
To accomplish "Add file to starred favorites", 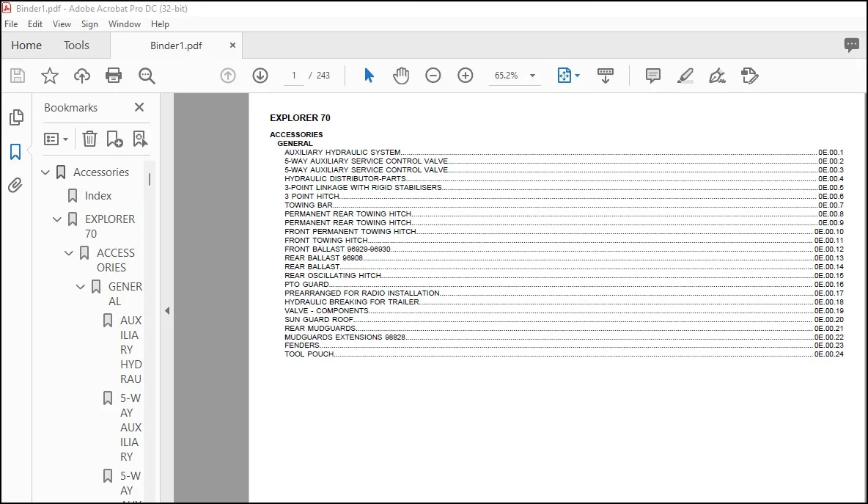I will [50, 76].
